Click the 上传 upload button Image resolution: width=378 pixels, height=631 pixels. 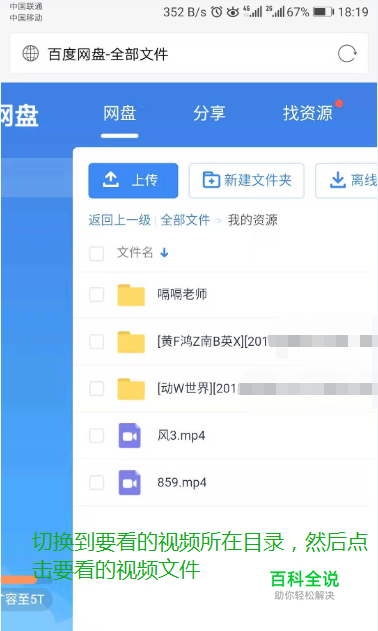tap(133, 180)
